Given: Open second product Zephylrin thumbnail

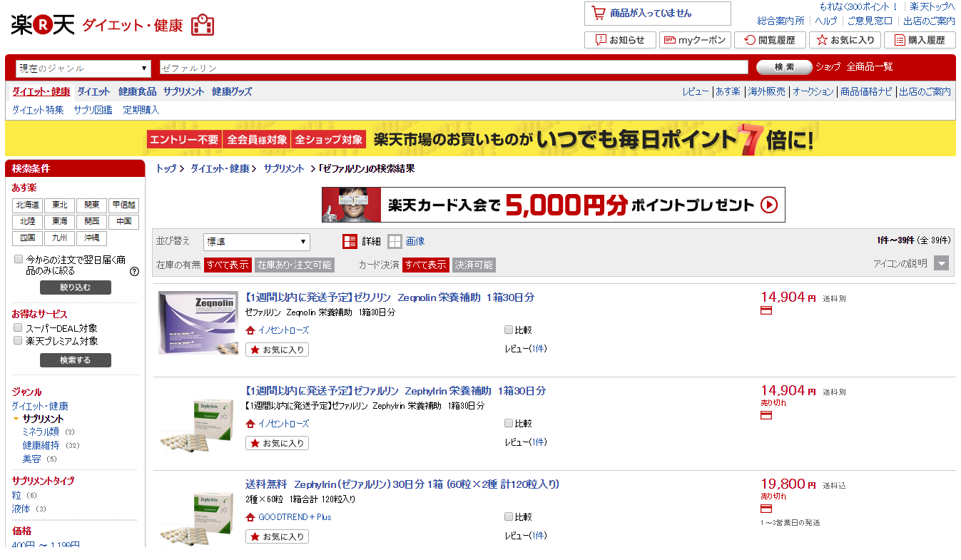Looking at the screenshot, I should coord(198,424).
